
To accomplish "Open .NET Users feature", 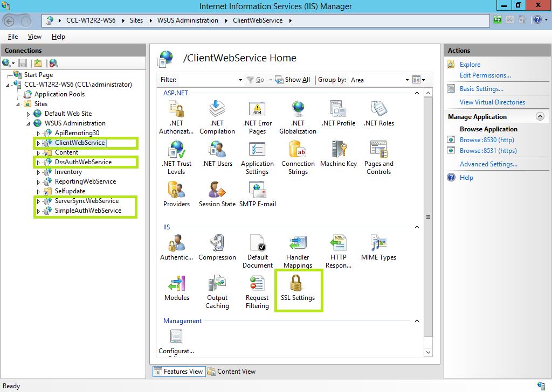I will click(x=217, y=153).
